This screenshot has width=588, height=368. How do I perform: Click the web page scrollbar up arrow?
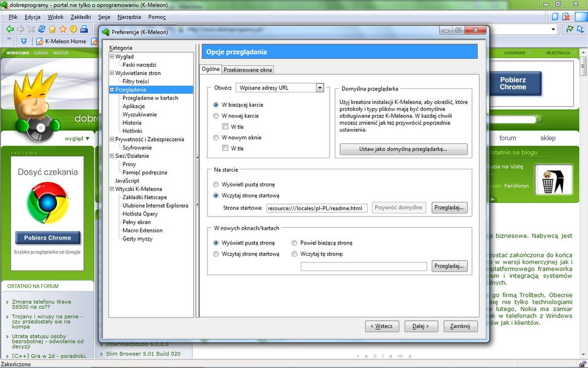click(583, 52)
